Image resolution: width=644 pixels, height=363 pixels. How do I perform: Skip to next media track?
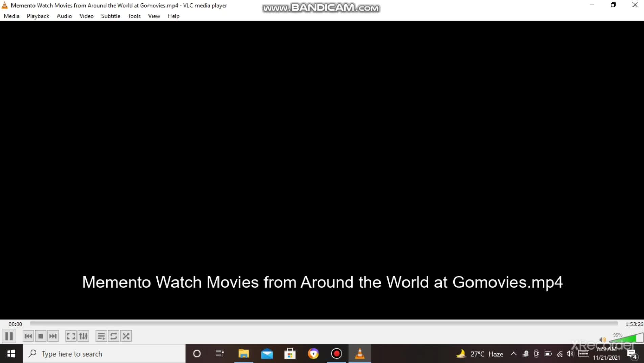click(x=53, y=336)
